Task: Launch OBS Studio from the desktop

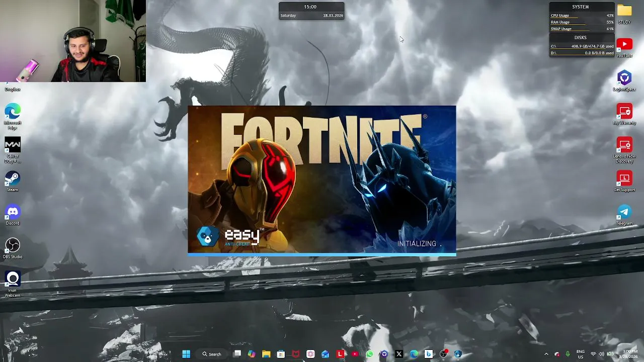Action: coord(13,248)
